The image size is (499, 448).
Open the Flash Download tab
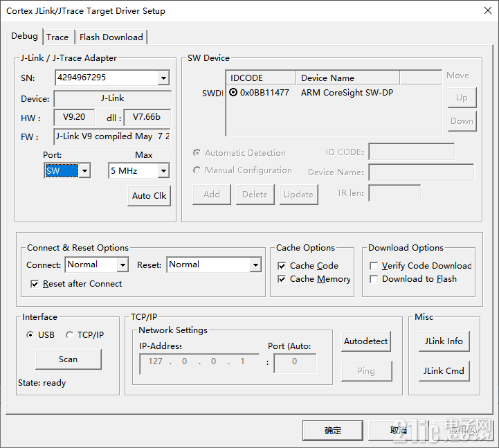[111, 37]
